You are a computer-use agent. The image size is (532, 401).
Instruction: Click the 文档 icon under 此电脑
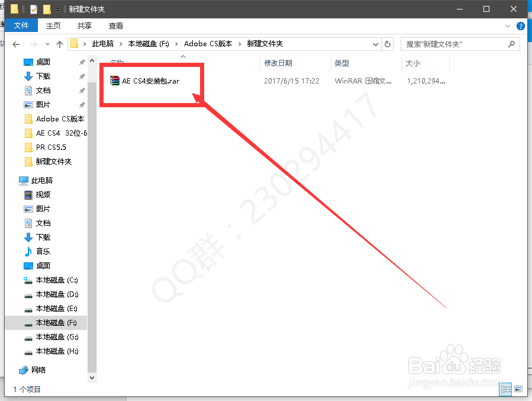[x=28, y=223]
